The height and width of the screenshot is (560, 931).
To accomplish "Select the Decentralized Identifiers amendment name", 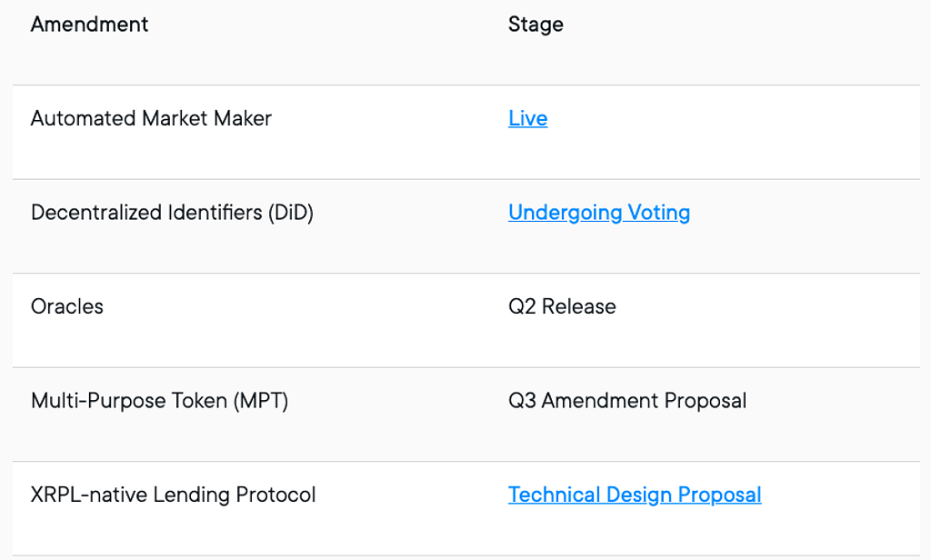I will click(172, 213).
